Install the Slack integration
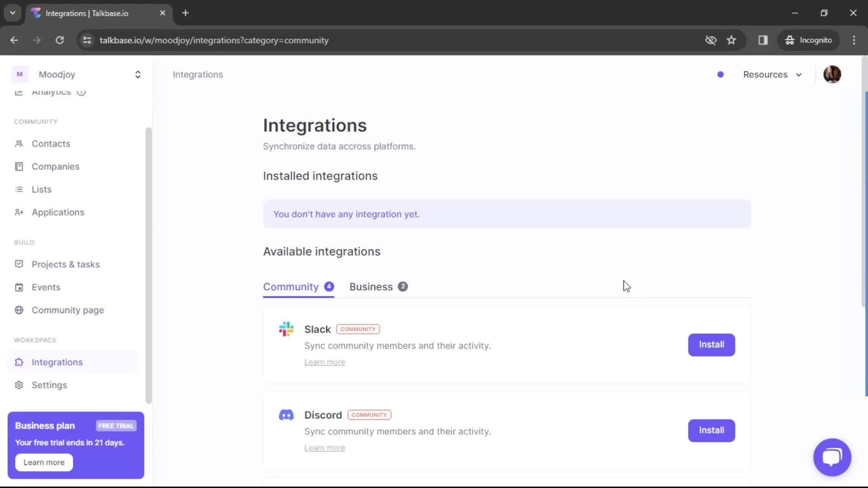The image size is (868, 488). (x=711, y=344)
